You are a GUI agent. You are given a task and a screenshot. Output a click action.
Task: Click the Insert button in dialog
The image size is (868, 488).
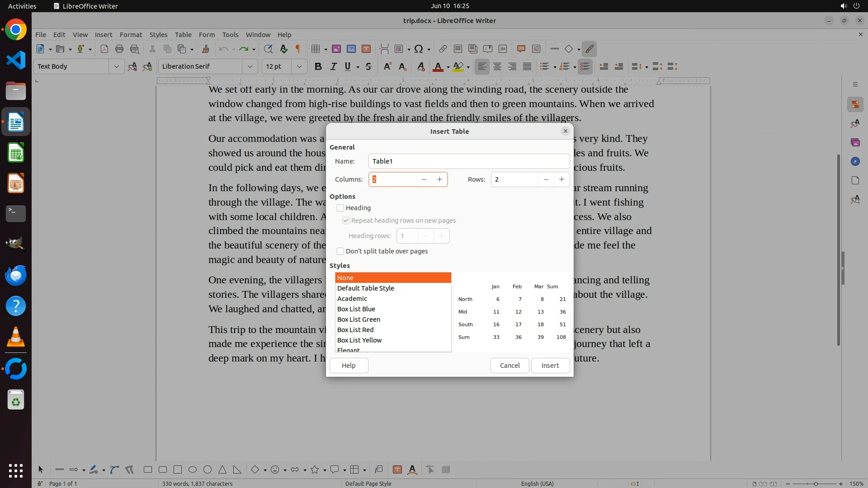coord(550,366)
